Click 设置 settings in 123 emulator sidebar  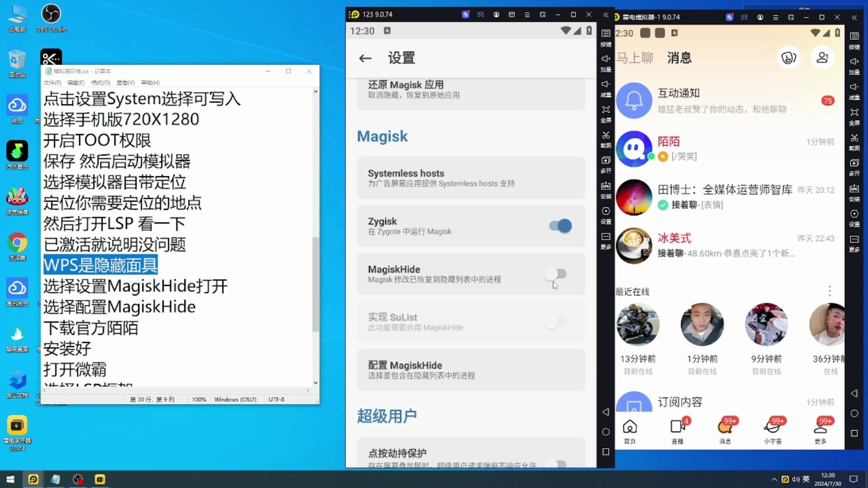click(606, 215)
